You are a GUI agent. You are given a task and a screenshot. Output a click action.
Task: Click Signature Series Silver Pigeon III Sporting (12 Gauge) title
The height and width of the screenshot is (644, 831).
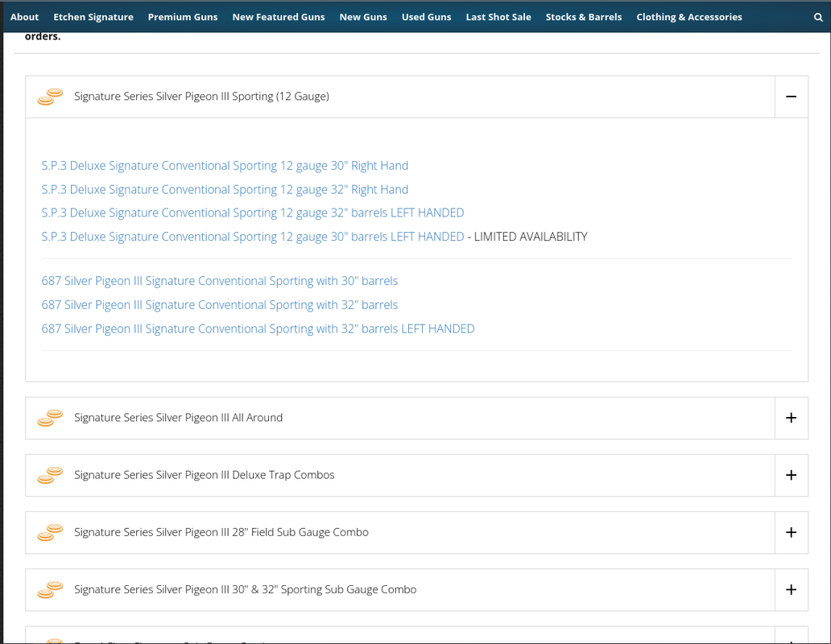201,97
